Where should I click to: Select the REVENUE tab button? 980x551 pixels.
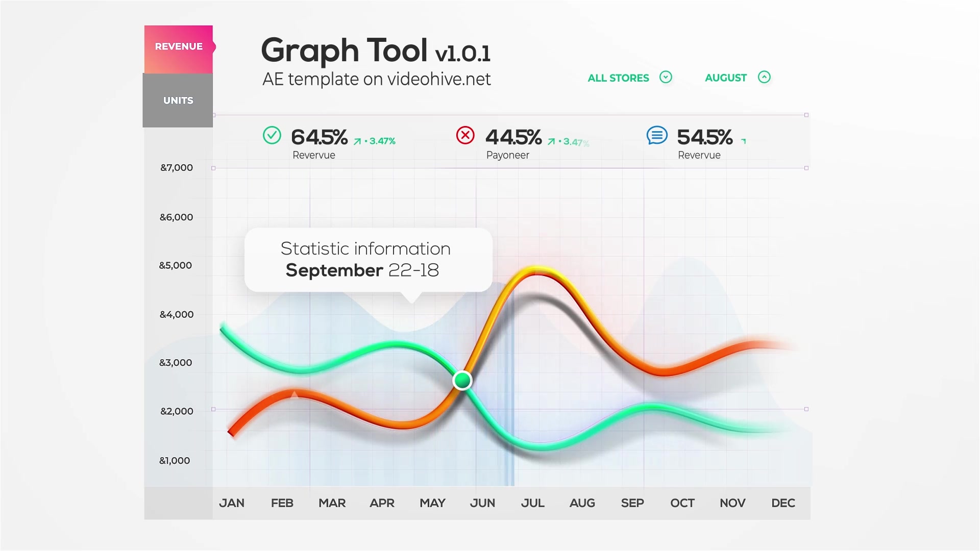[x=178, y=46]
